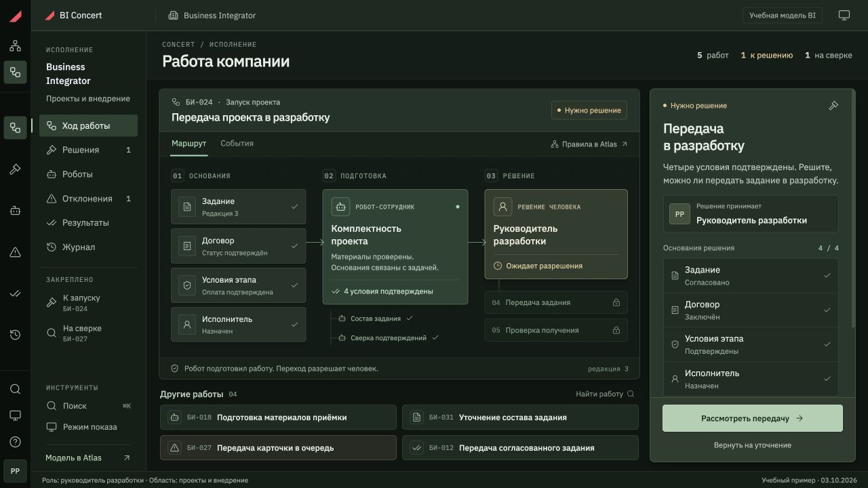Open Ход работы in the sidebar
The height and width of the screenshot is (488, 868).
[88, 125]
